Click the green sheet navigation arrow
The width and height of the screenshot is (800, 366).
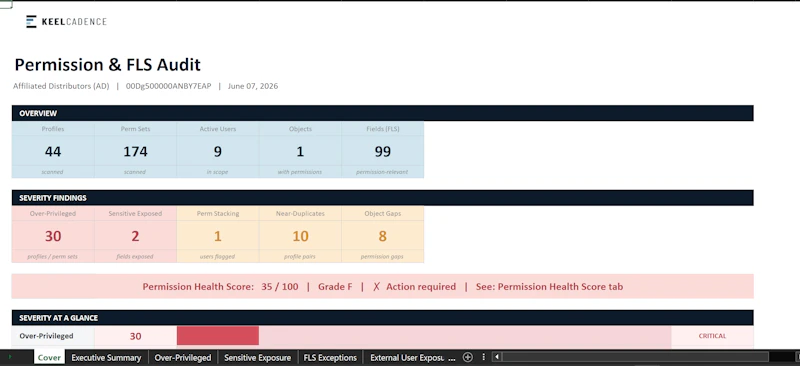[x=10, y=356]
